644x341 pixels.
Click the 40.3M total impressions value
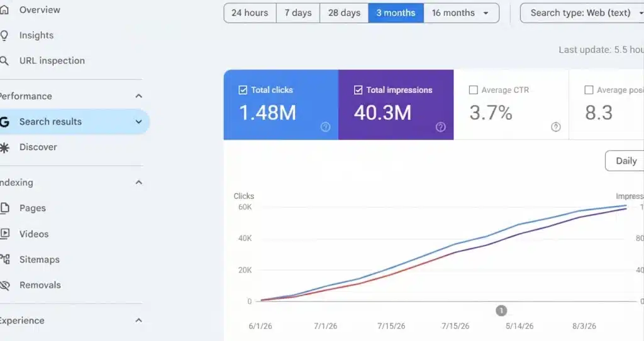[x=383, y=113]
